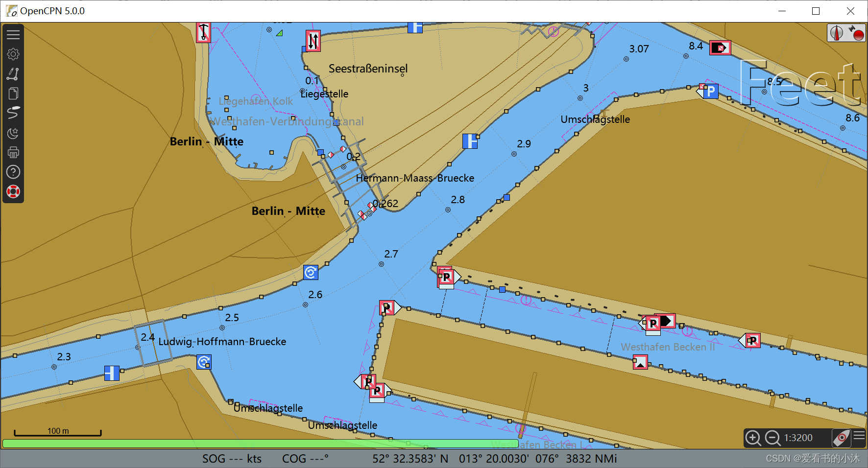Click the lower-left Berlin - Mitte label
Viewport: 868px width, 468px height.
point(288,211)
